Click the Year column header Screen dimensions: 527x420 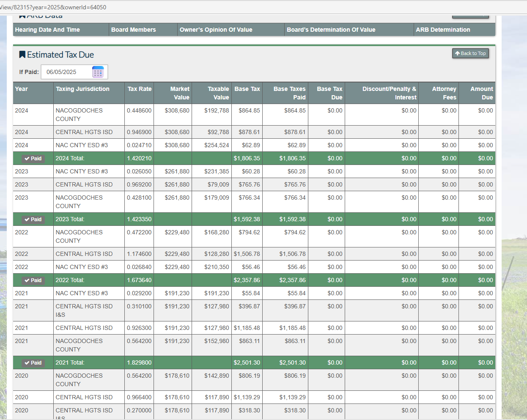pyautogui.click(x=22, y=89)
